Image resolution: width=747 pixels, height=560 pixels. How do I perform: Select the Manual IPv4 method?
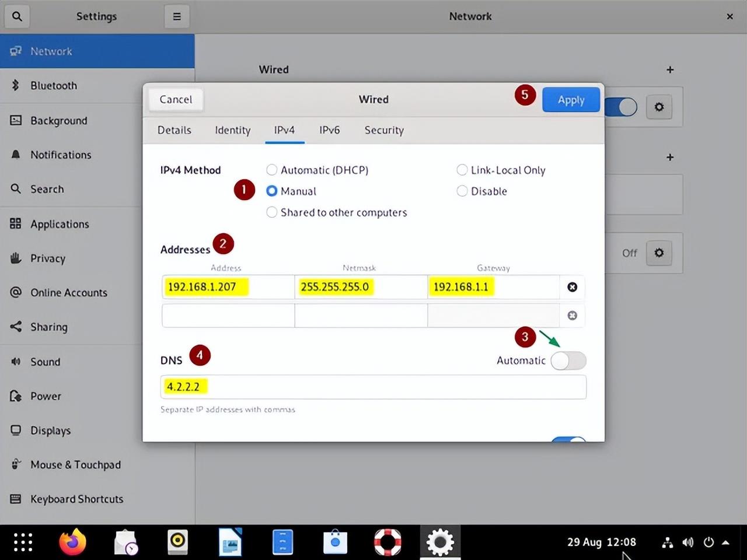[x=291, y=191]
